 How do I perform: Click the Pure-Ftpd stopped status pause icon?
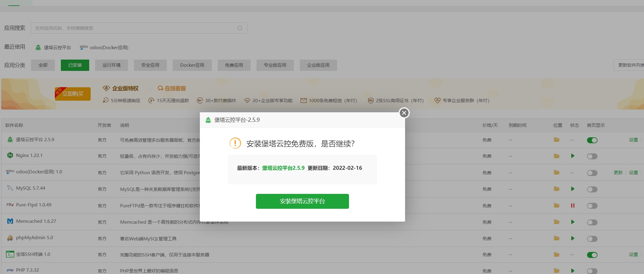coord(573,205)
